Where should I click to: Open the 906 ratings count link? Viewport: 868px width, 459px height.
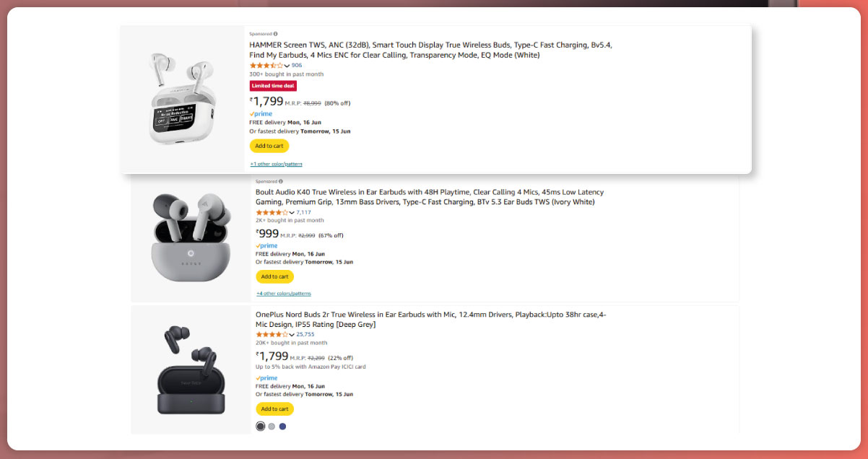[297, 66]
